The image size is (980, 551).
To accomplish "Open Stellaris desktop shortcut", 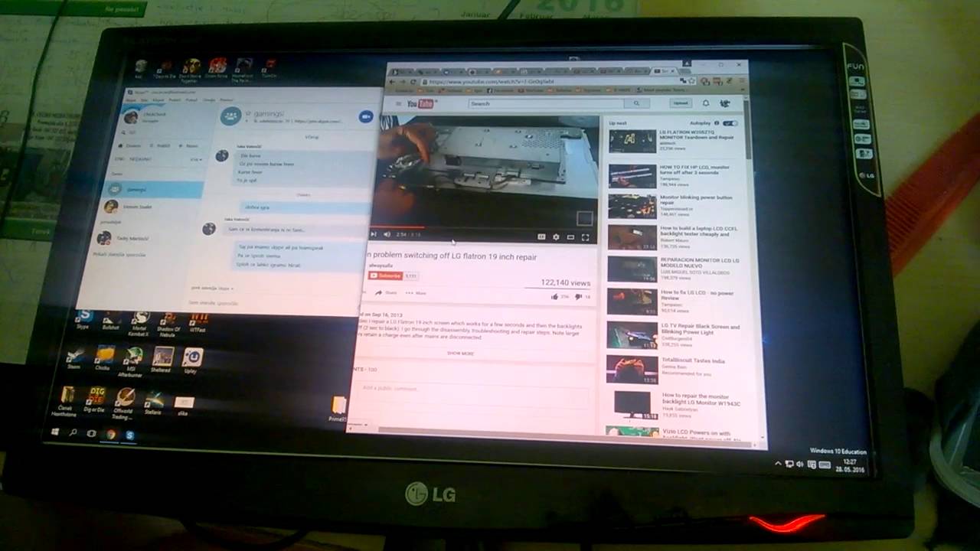I will pos(154,401).
